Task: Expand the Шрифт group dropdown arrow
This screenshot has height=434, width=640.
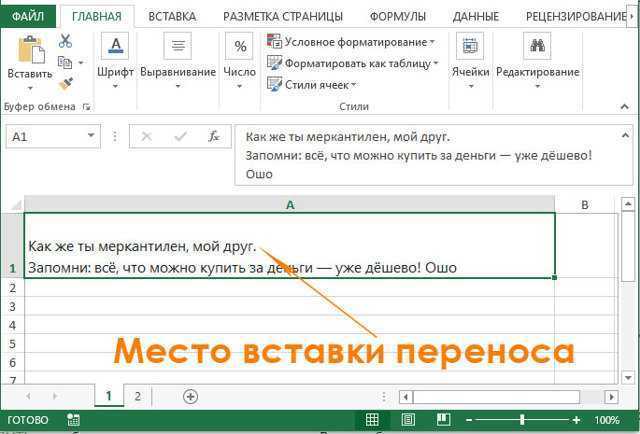Action: (x=115, y=86)
